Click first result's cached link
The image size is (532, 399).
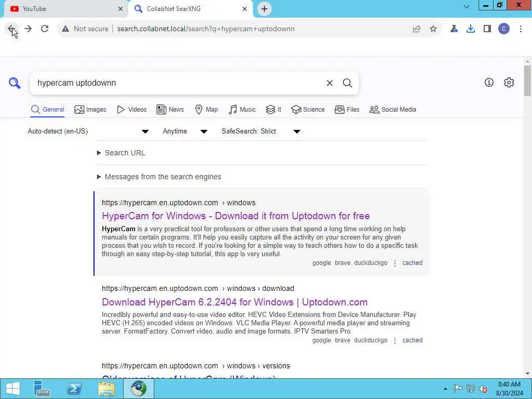[412, 263]
